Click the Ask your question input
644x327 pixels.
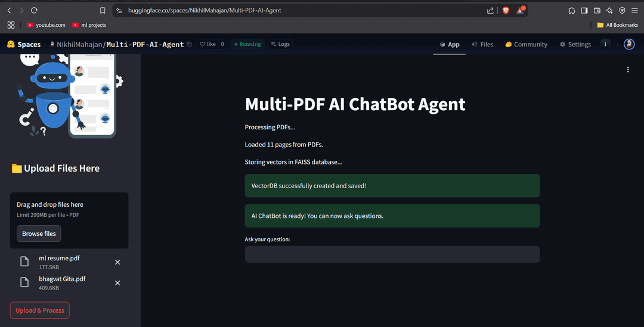[x=392, y=254]
